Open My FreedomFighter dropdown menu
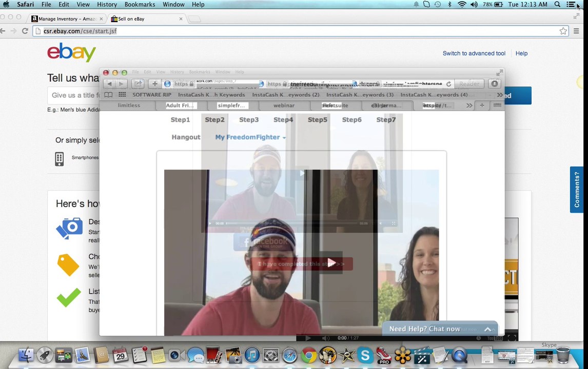Image resolution: width=588 pixels, height=369 pixels. [x=250, y=137]
